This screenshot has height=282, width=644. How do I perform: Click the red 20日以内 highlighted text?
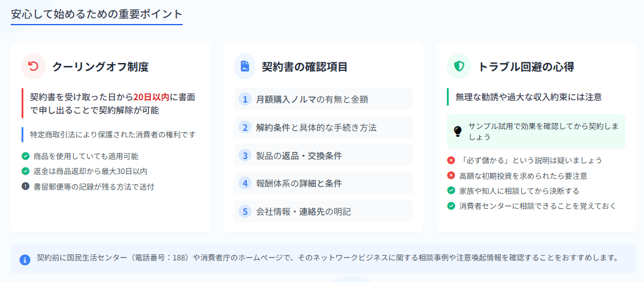152,97
